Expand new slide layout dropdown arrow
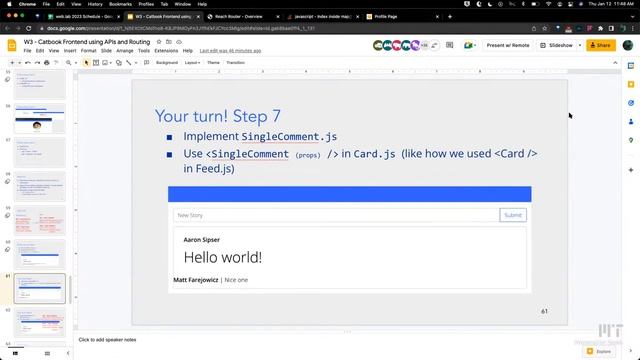 19,63
